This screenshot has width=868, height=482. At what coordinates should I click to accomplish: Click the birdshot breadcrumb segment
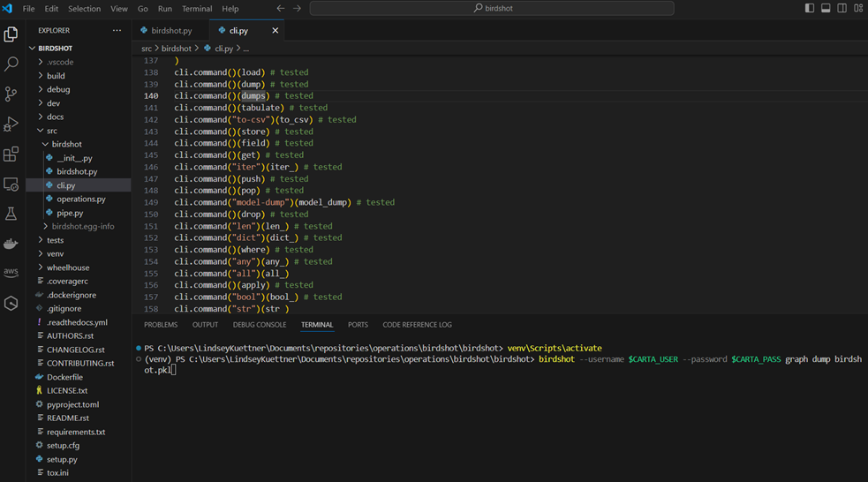(176, 49)
